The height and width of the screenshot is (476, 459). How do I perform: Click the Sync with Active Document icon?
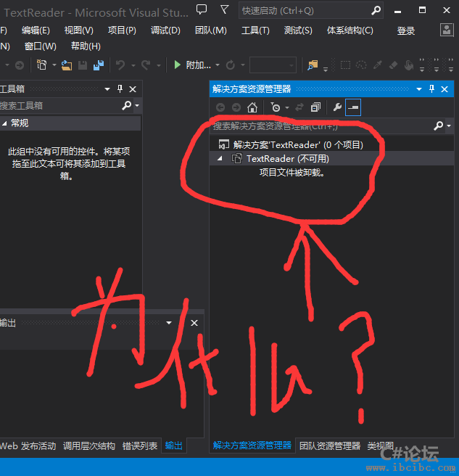click(299, 107)
